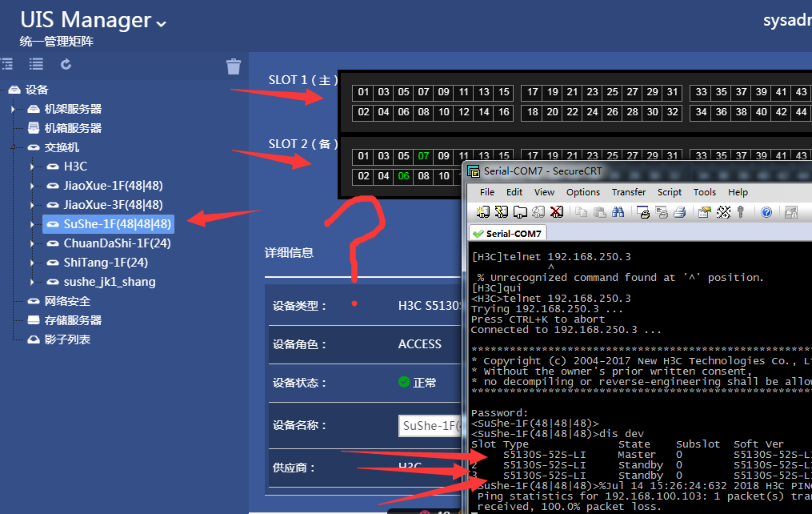Select 存储服务器 in device tree
The width and height of the screenshot is (812, 514).
73,320
